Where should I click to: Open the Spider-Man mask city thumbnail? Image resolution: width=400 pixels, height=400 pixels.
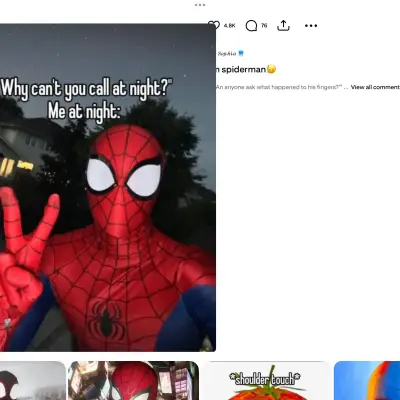coord(133,381)
